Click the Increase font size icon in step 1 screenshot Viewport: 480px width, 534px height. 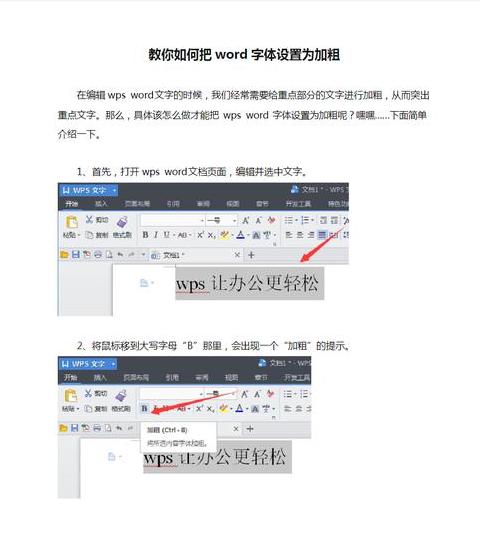[246, 221]
